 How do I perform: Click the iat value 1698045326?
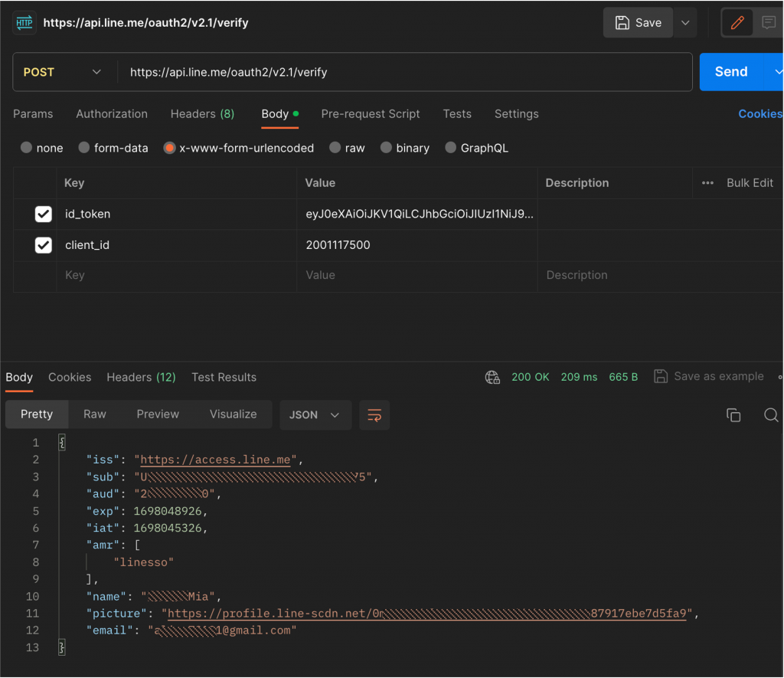pos(168,529)
